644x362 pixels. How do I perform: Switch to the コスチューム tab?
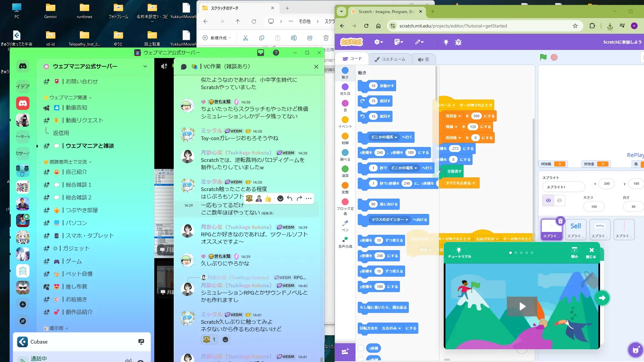coord(390,59)
